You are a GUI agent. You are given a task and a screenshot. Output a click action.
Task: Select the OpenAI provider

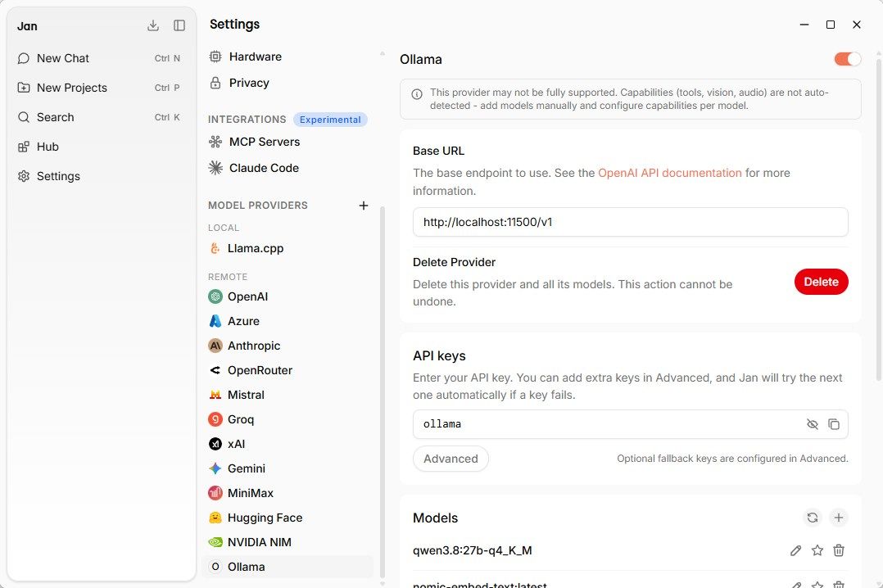[x=288, y=296]
